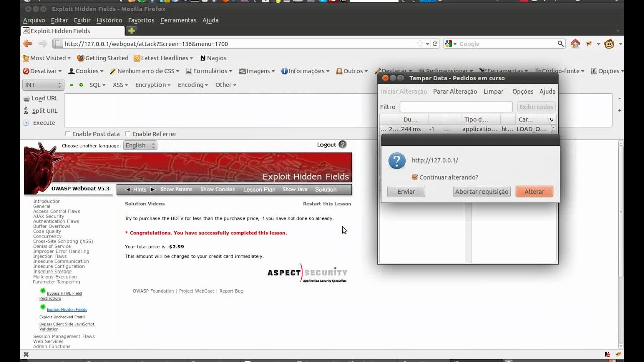Screen dimensions: 644x362
Task: Open the Arquivo menu
Action: click(x=34, y=20)
